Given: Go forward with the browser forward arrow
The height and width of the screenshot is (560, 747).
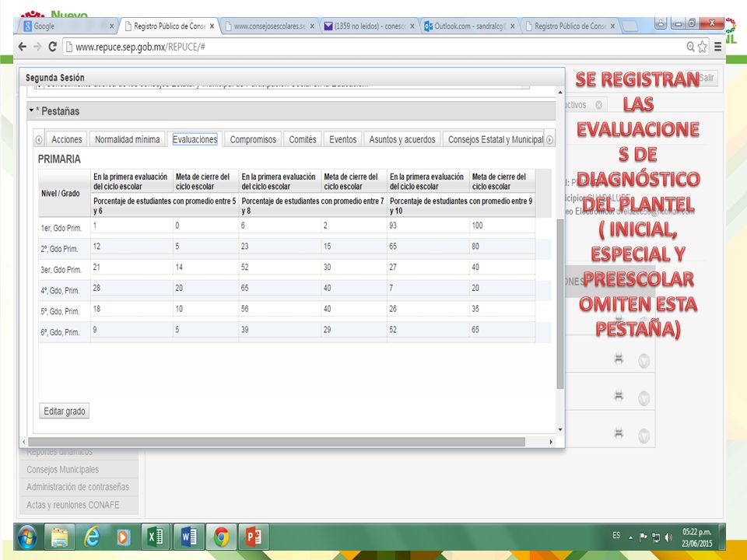Looking at the screenshot, I should click(x=37, y=47).
